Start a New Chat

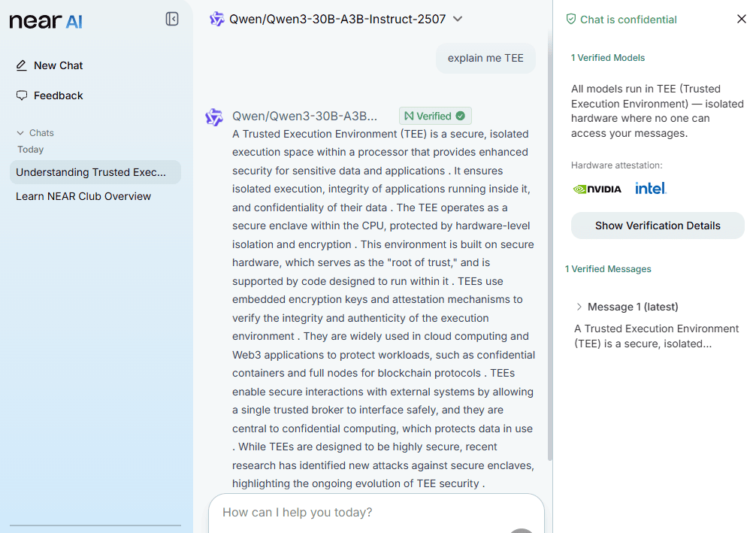point(58,65)
